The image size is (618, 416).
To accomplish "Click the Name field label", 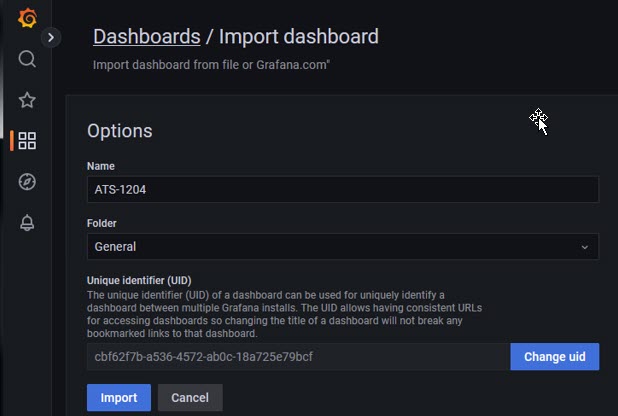I will tap(101, 166).
